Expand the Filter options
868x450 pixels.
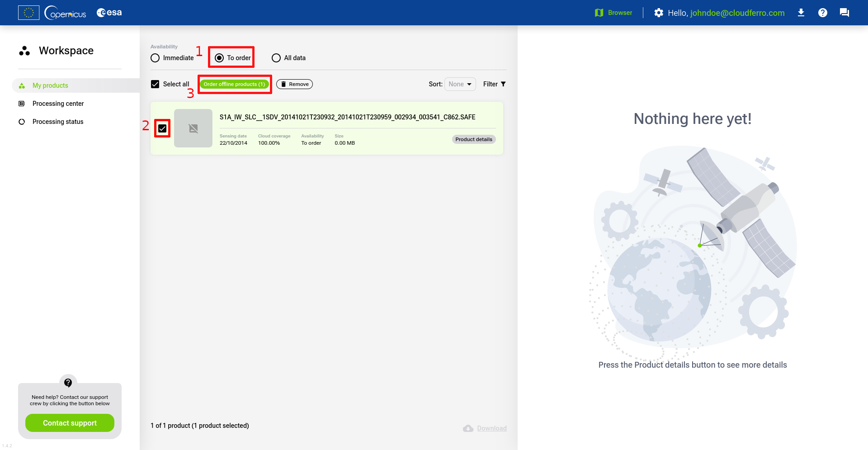494,84
